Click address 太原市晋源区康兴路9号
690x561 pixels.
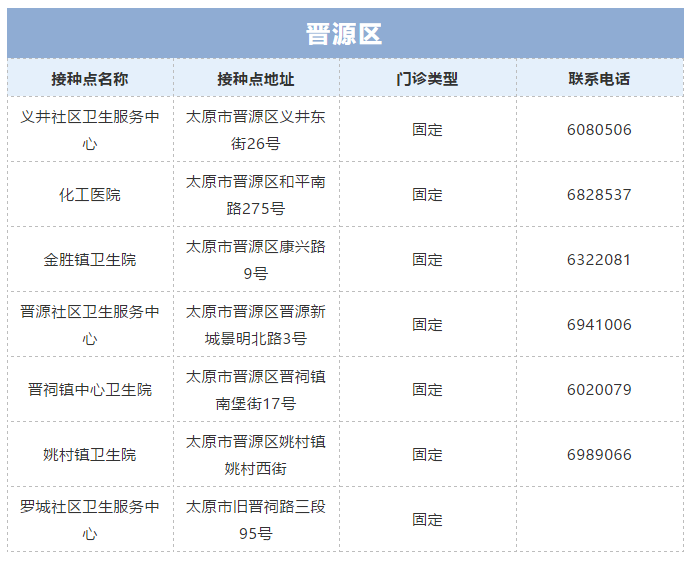tap(256, 260)
